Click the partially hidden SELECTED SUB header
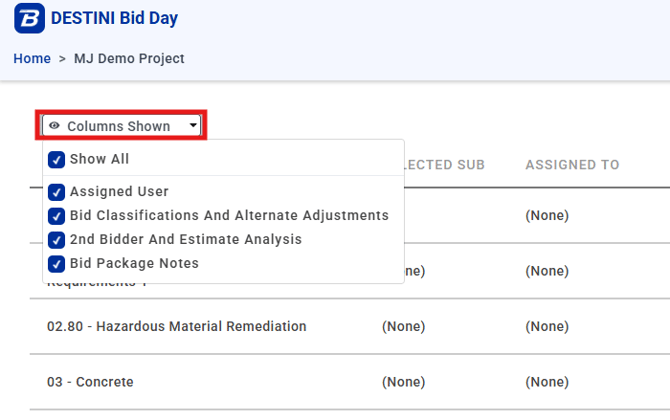The height and width of the screenshot is (420, 670). 445,165
